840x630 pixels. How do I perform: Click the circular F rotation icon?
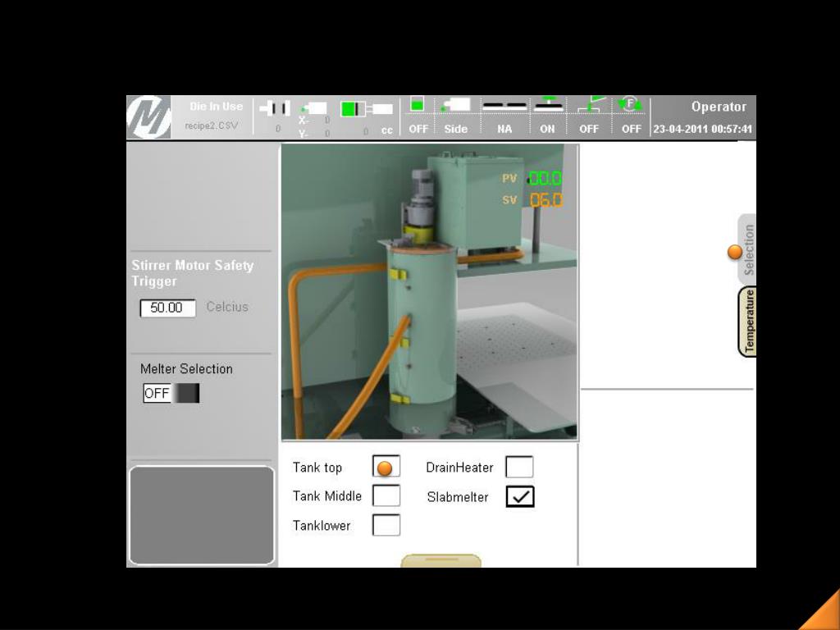click(631, 103)
